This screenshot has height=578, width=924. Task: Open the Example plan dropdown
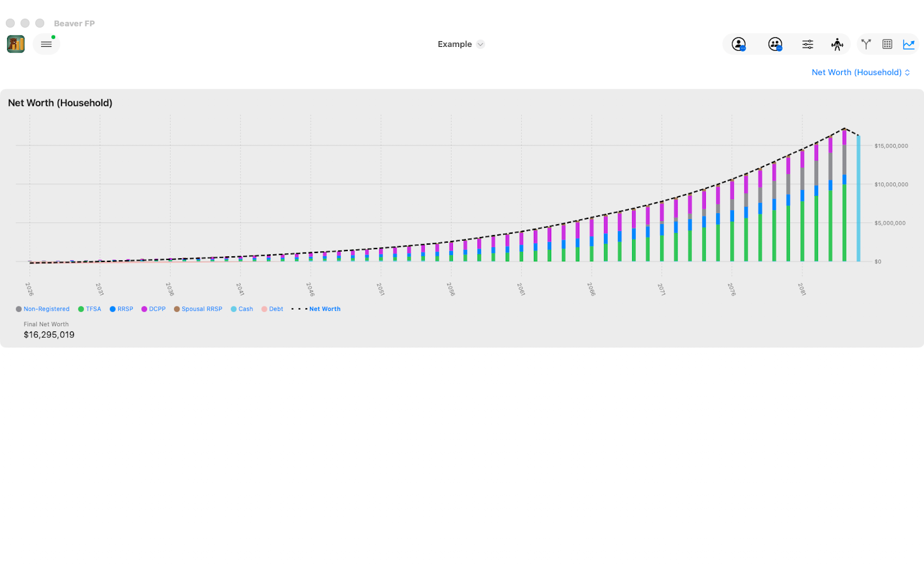461,44
